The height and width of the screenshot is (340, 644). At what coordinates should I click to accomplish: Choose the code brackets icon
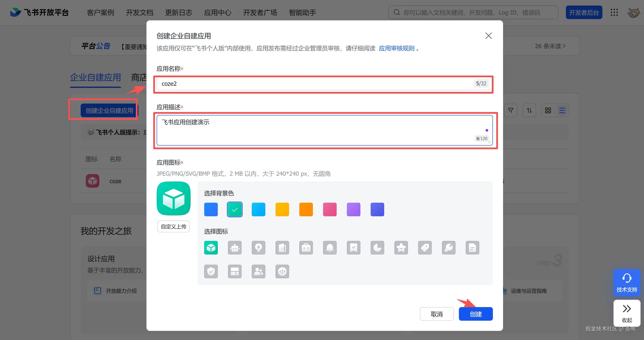point(282,271)
